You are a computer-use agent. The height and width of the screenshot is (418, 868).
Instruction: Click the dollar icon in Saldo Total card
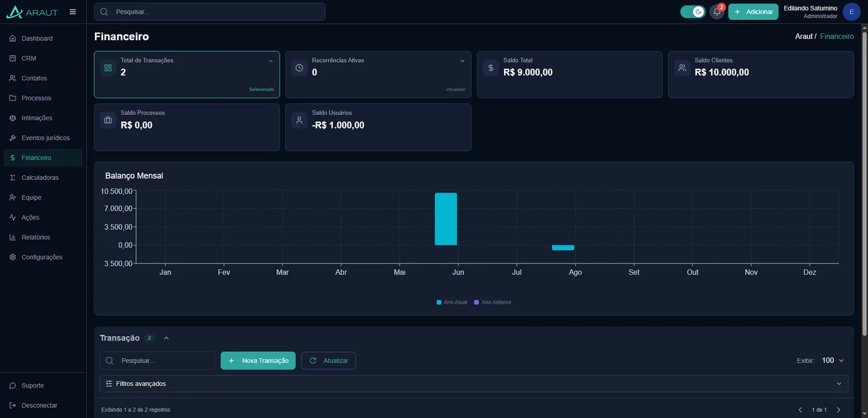click(491, 68)
